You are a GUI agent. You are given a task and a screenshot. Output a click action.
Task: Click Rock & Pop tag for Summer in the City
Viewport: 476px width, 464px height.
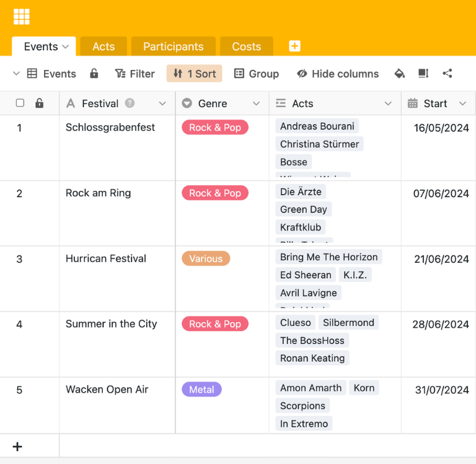pos(215,324)
